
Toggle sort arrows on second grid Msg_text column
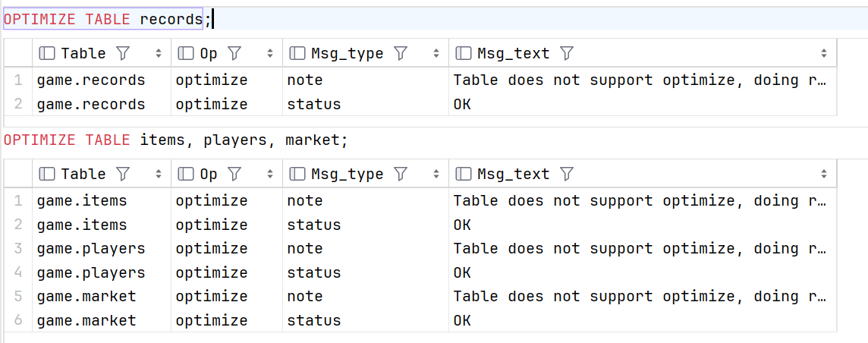click(824, 175)
